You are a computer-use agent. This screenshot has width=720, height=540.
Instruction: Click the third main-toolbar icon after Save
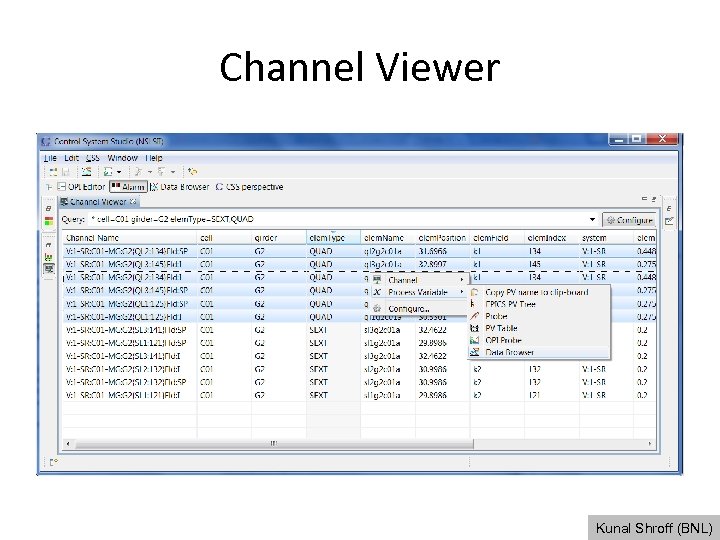(86, 172)
